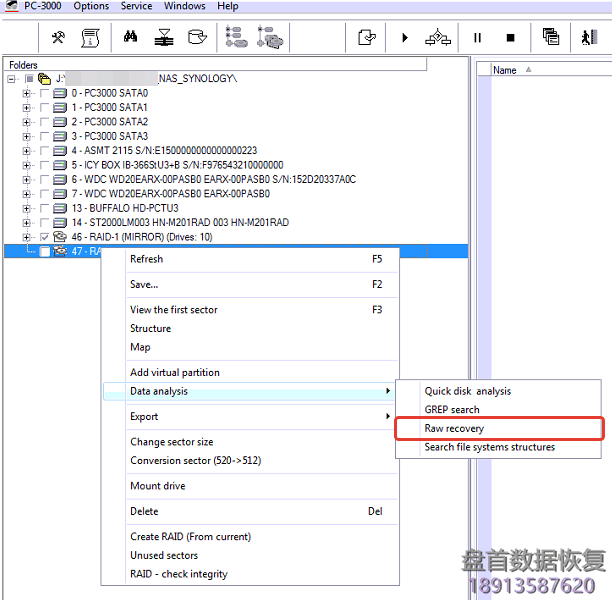Expand the 46 - RAID-1 (MIRROR) node
This screenshot has height=600, width=612.
27,237
